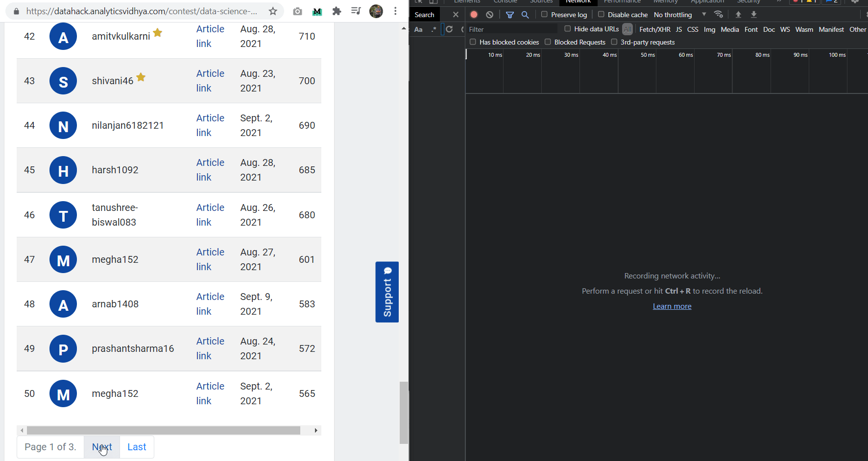Viewport: 868px width, 461px height.
Task: Export HAR file with download arrow
Action: click(x=754, y=14)
